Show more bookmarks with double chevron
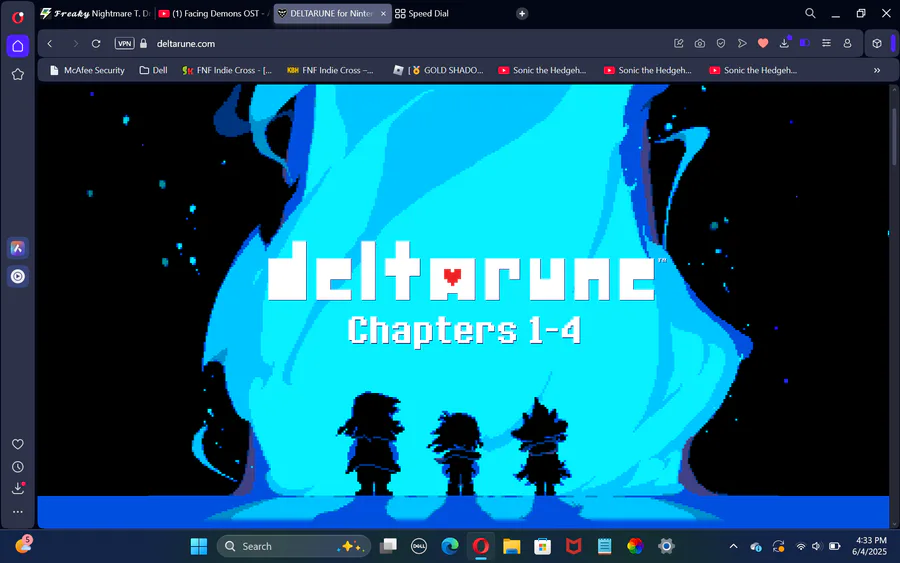The image size is (900, 563). click(x=877, y=70)
